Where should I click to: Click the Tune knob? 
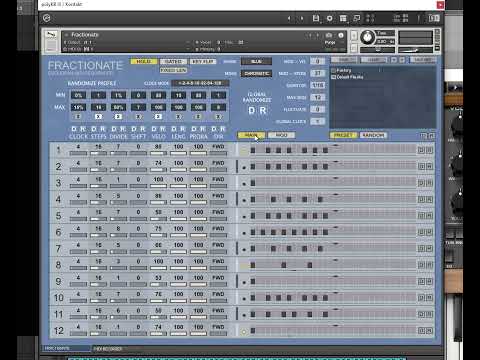367,37
